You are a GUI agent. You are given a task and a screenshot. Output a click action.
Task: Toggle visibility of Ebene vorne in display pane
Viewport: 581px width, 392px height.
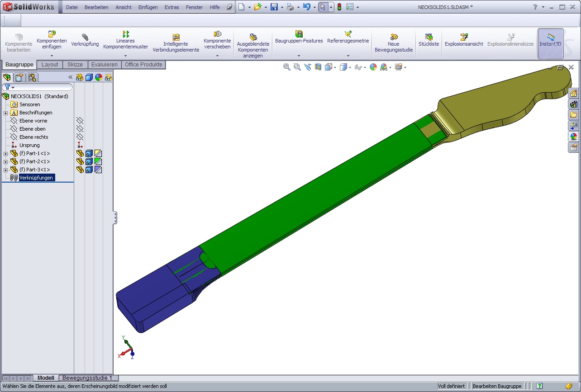pos(80,121)
